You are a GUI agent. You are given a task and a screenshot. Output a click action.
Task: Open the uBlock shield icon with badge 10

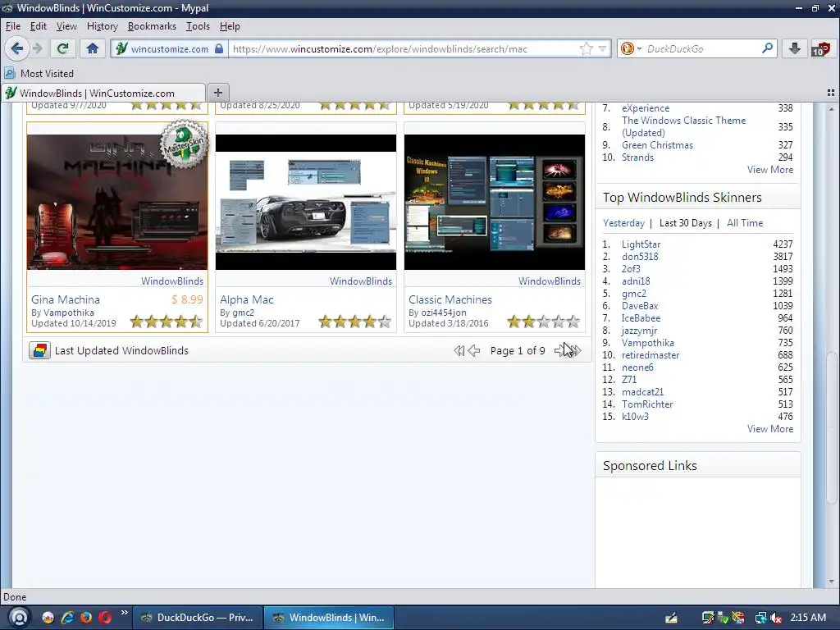[x=821, y=48]
